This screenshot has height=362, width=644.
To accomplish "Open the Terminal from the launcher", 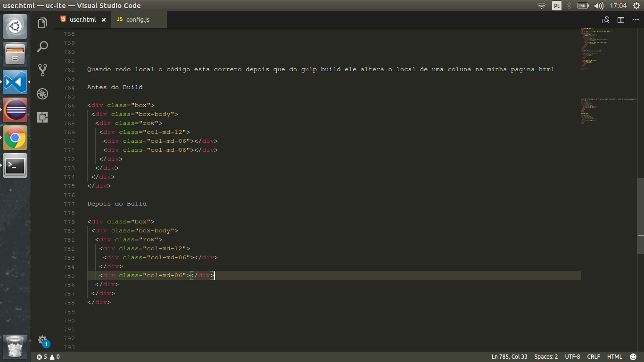I will point(15,165).
